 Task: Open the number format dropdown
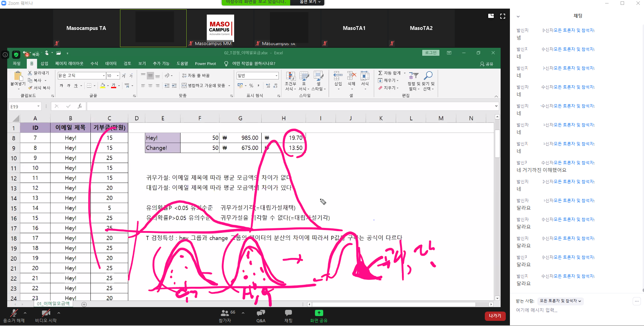[x=276, y=76]
